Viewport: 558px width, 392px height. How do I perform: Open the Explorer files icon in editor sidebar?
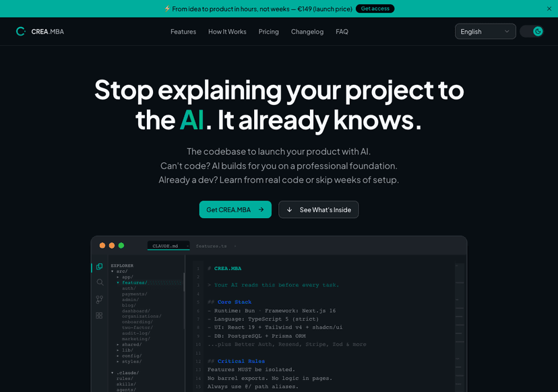click(100, 267)
